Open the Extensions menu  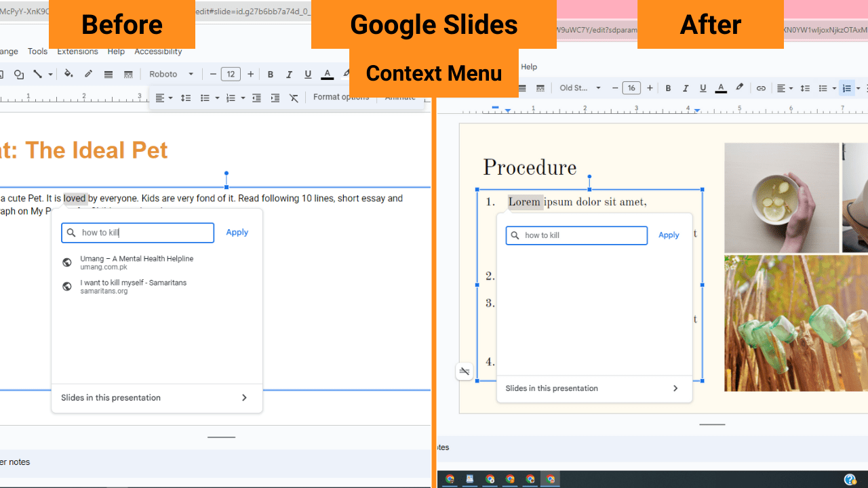pos(77,51)
